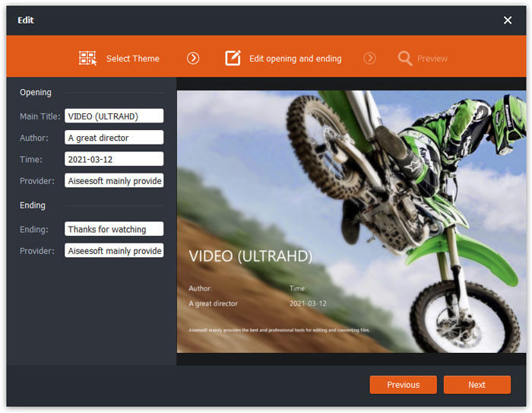532x413 pixels.
Task: Click the Select Theme grid icon
Action: (87, 59)
